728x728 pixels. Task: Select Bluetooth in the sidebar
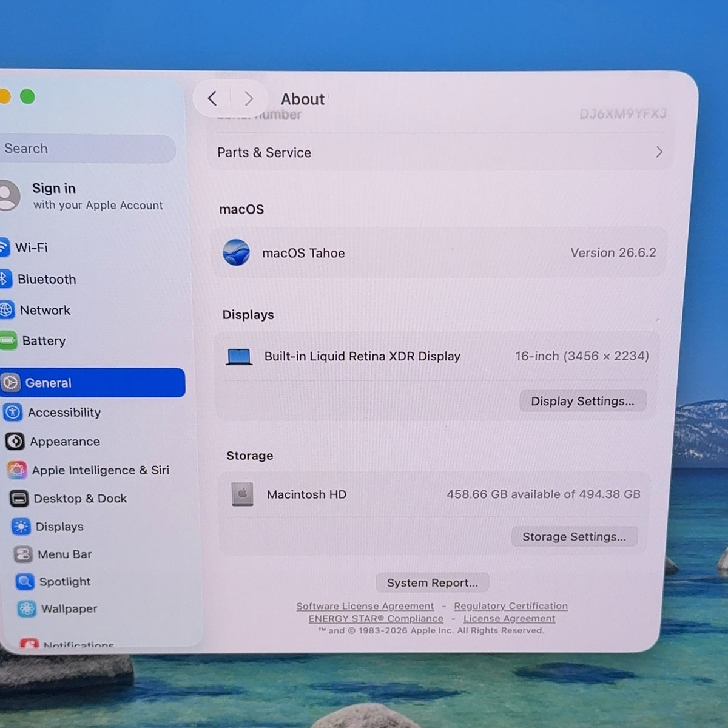47,280
